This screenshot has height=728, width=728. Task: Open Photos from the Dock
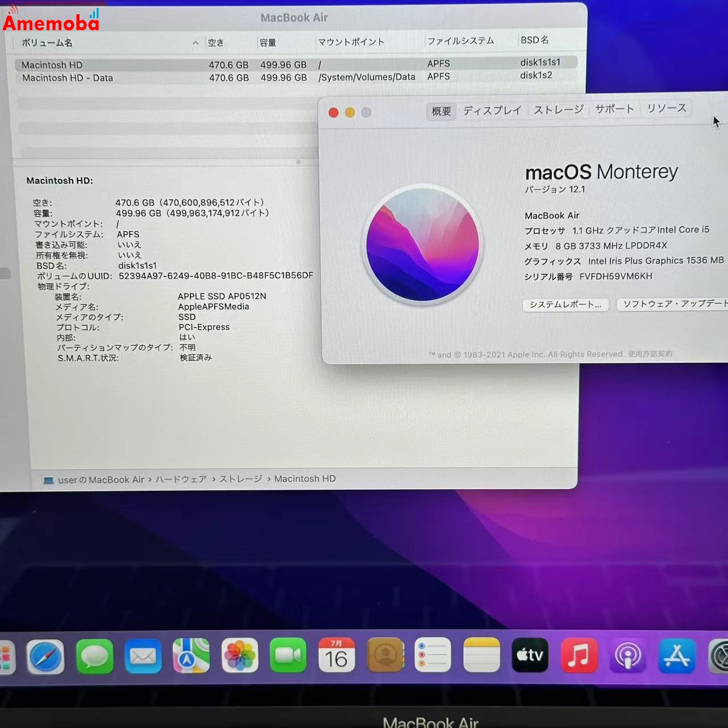point(240,656)
